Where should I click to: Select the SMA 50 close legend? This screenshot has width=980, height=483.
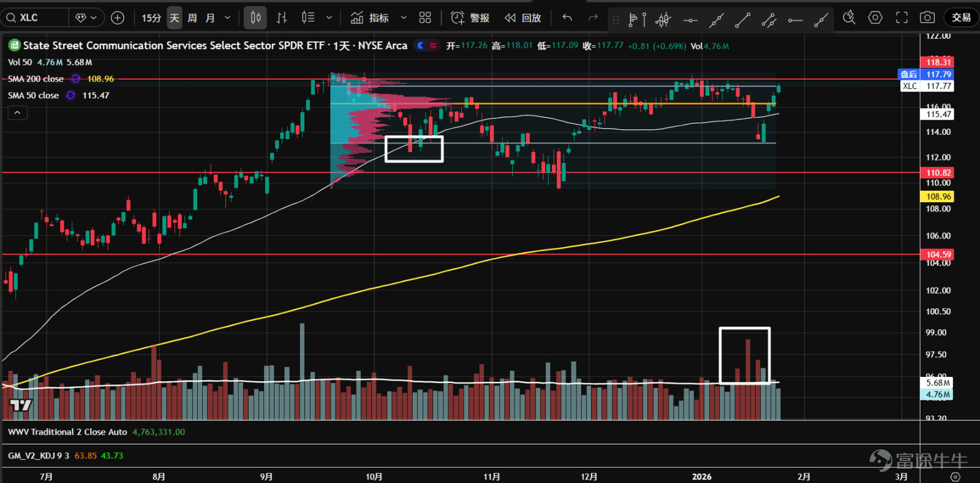[33, 95]
